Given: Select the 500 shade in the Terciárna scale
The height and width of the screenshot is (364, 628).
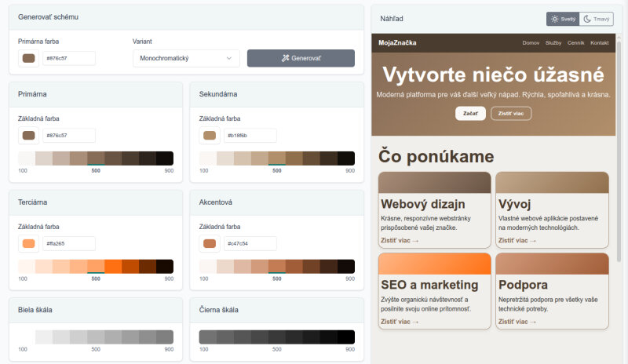Looking at the screenshot, I should tap(96, 266).
